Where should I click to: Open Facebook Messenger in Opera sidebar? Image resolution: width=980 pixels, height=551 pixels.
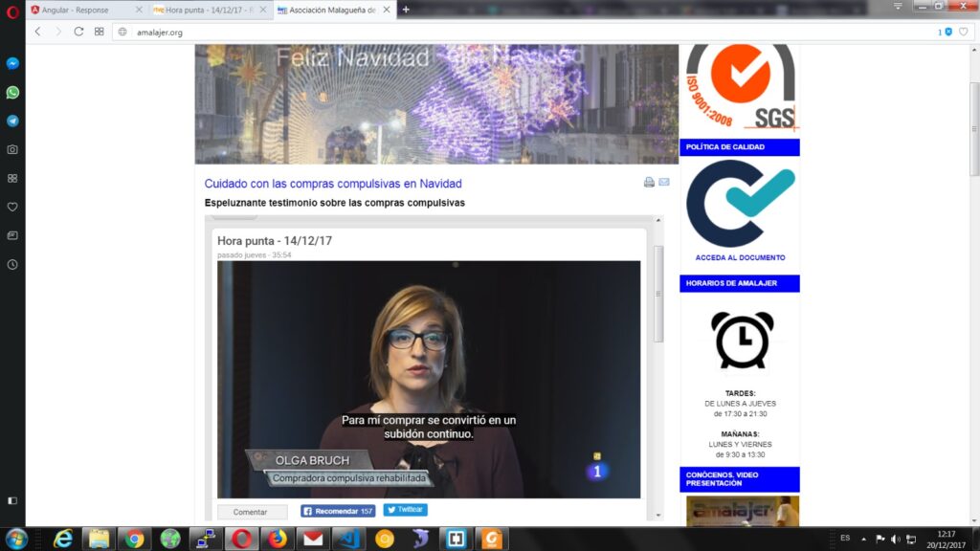point(12,63)
